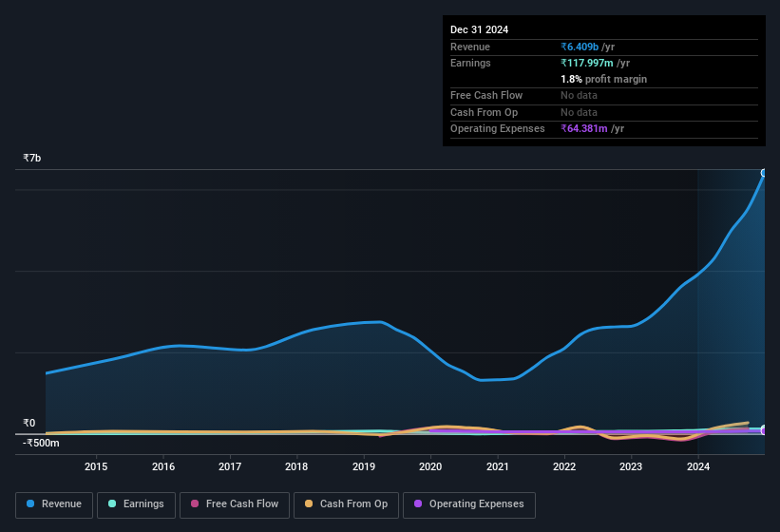Click the Revenue label in the tooltip

click(x=470, y=47)
